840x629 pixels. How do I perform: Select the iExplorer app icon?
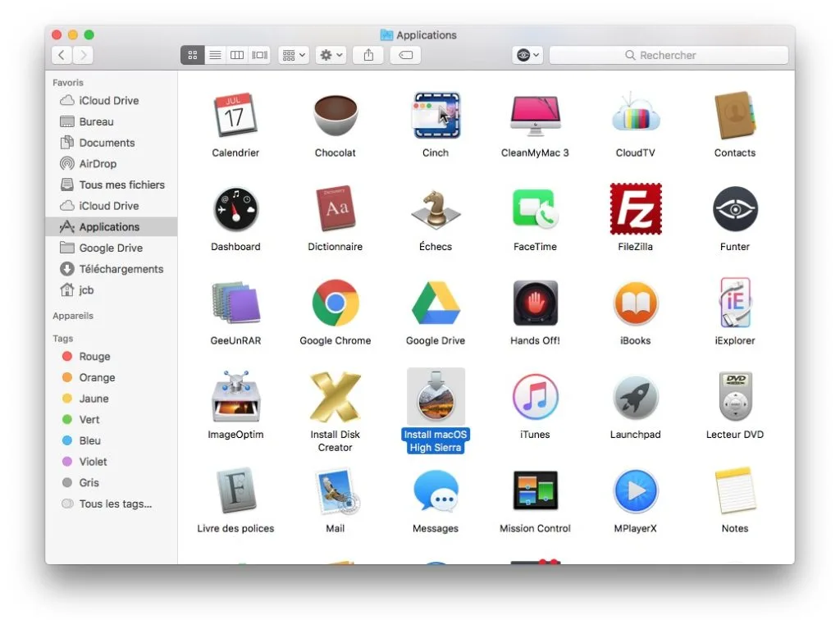point(735,303)
